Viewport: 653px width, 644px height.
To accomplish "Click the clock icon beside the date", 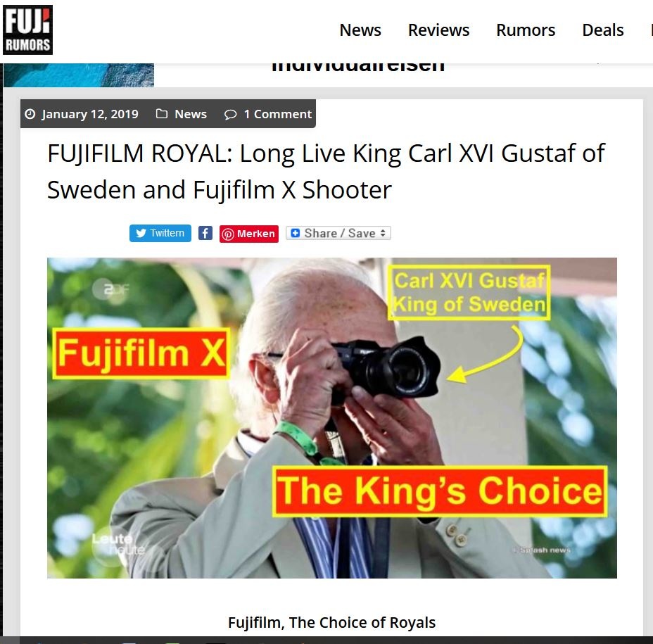I will pos(30,114).
